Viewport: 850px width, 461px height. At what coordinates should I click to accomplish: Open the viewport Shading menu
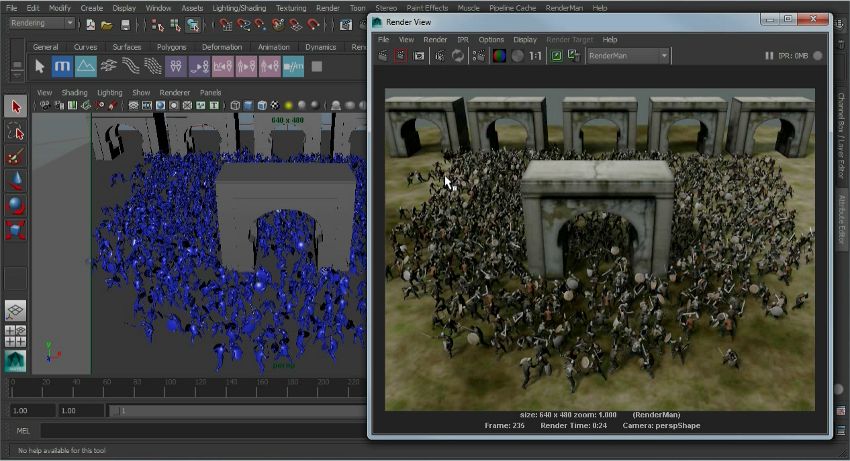(74, 93)
